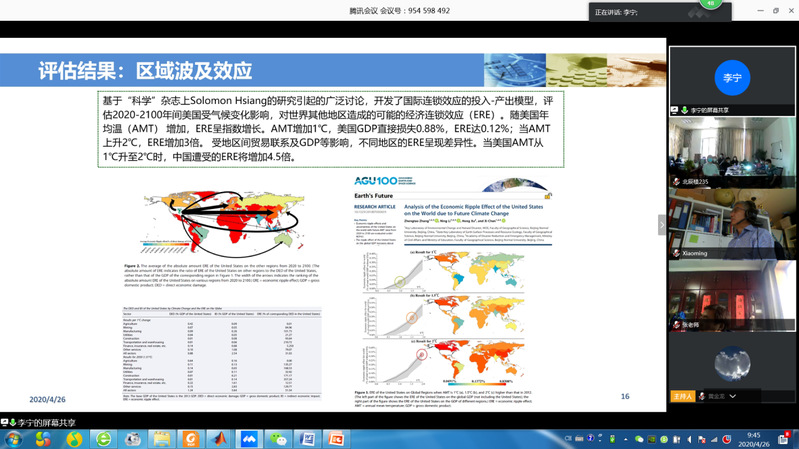Open the Internet Explorer taskbar icon

pyautogui.click(x=103, y=439)
